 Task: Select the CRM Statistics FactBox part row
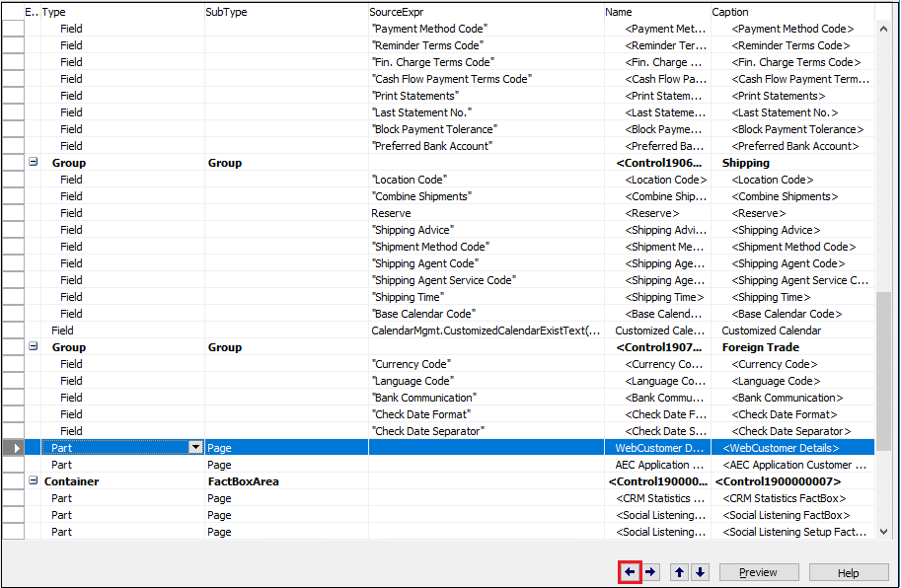296,497
